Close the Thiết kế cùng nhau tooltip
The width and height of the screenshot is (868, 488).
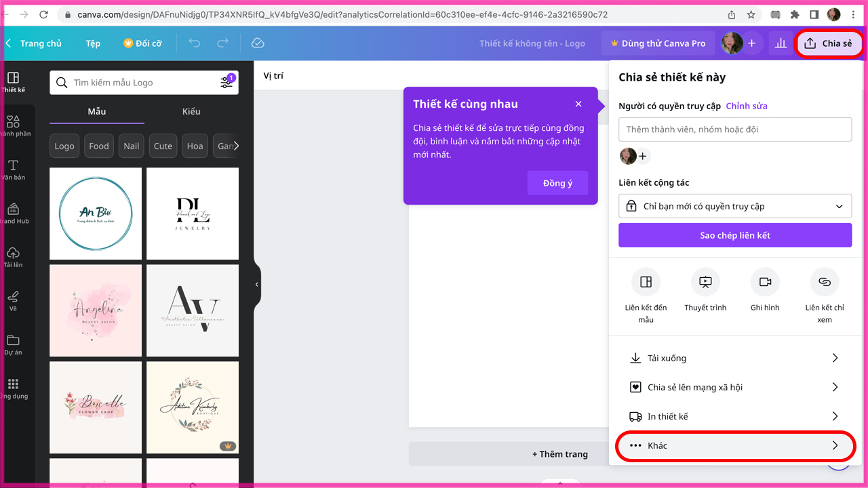click(x=578, y=104)
